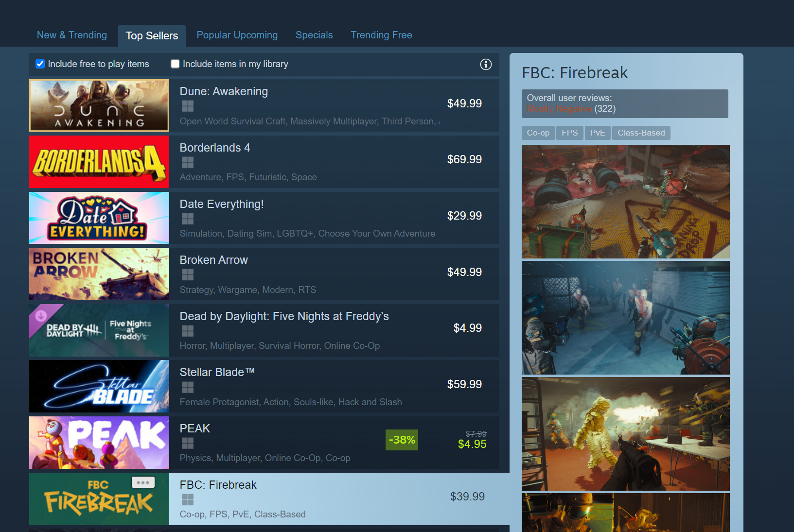
Task: Click Open World Survival Craft tags line
Action: coord(310,121)
